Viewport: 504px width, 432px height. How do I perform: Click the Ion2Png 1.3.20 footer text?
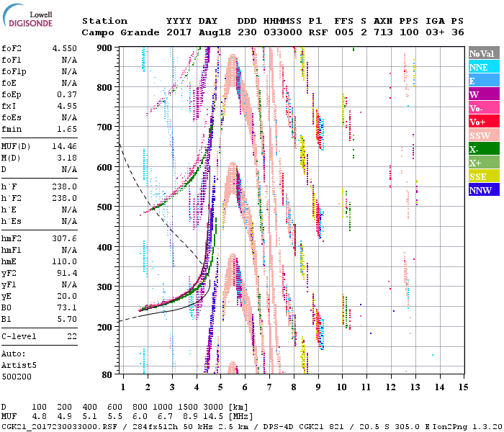point(467,427)
